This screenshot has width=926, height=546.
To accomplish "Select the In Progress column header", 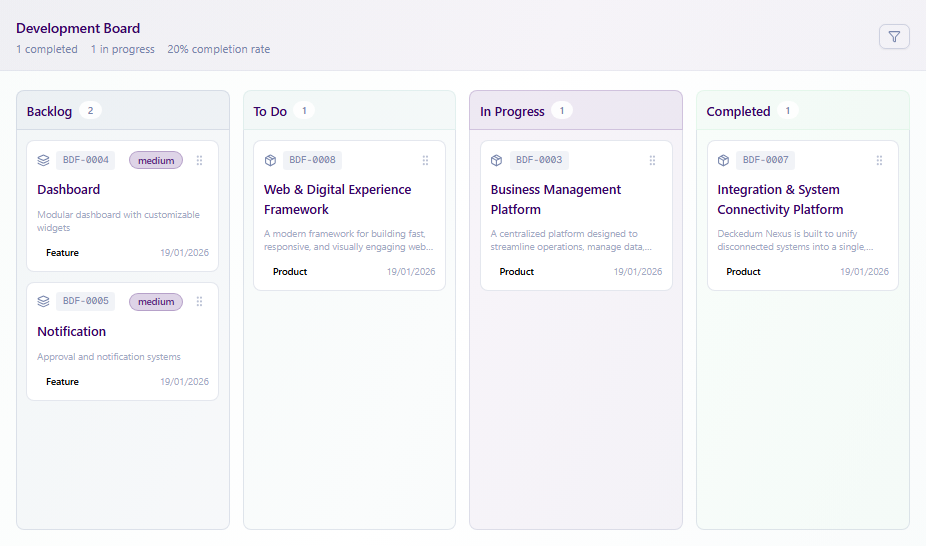I will click(512, 111).
